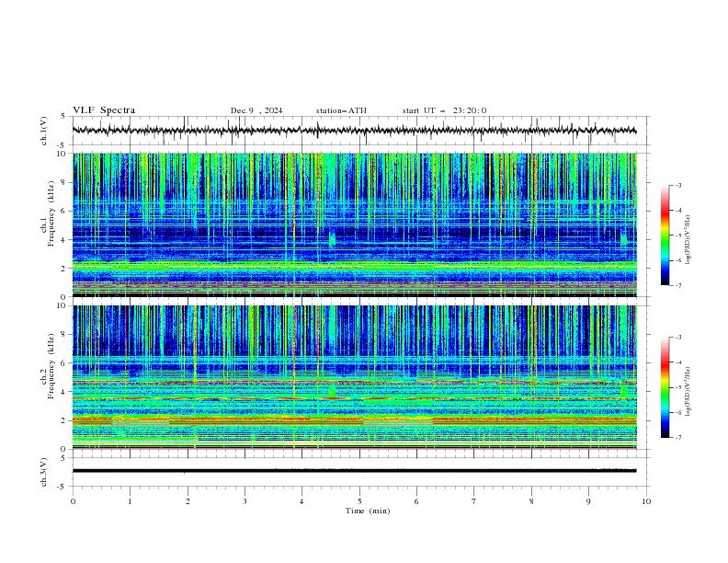The height and width of the screenshot is (563, 728).
Task: Click the ch.1 color bar "-7" tick label
Action: click(x=678, y=285)
